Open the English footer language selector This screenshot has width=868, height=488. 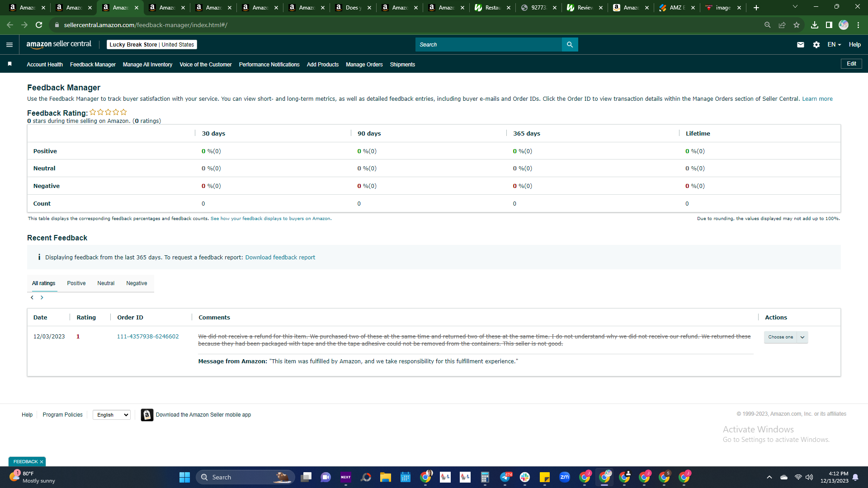(112, 415)
